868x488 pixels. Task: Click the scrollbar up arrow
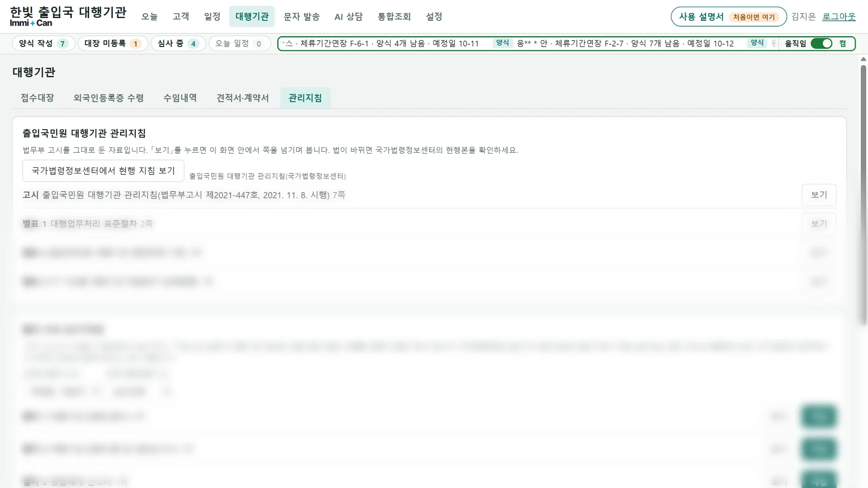[863, 59]
